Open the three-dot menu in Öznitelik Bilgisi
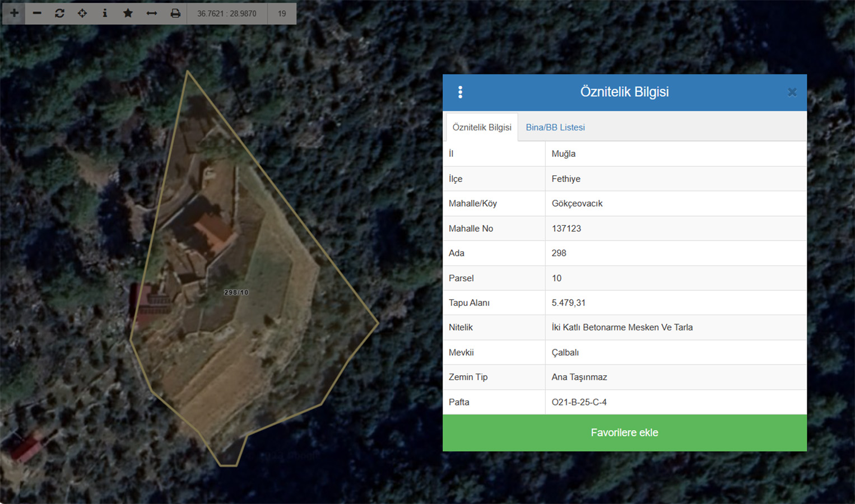Image resolution: width=855 pixels, height=504 pixels. pos(460,92)
